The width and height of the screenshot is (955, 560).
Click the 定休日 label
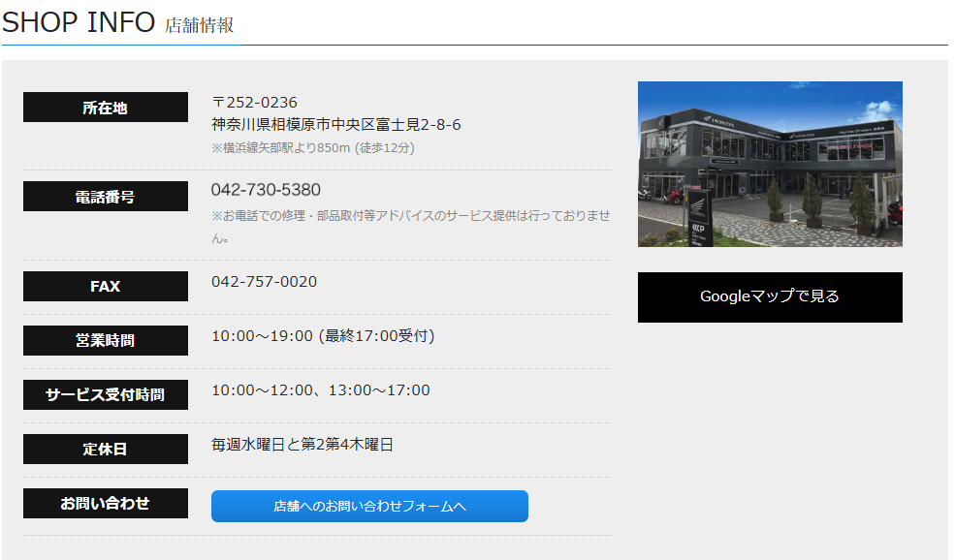[x=105, y=449]
